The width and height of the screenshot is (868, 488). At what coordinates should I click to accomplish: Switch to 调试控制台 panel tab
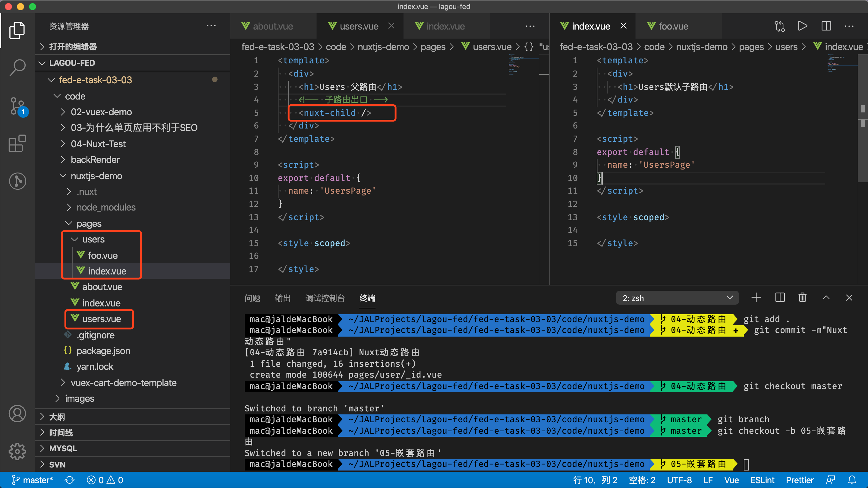[x=325, y=298]
